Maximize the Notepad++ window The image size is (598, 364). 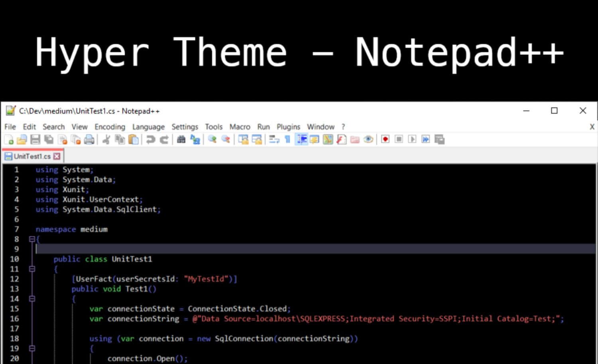click(x=554, y=111)
